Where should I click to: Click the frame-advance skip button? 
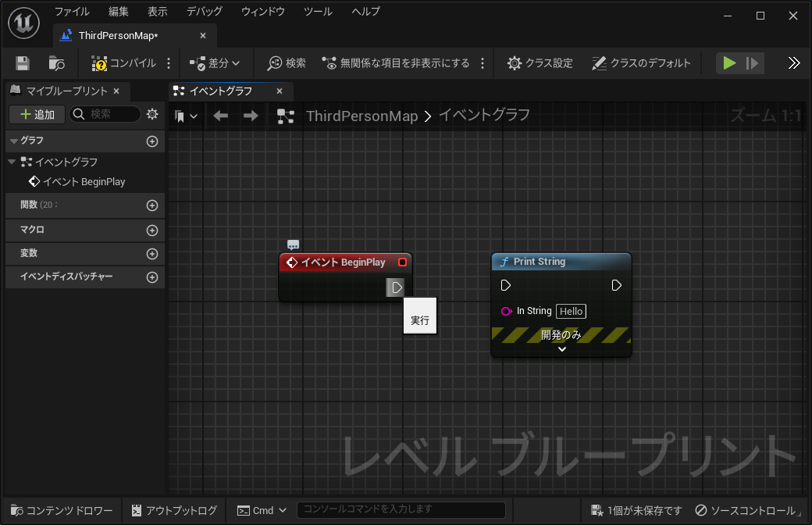[x=752, y=63]
